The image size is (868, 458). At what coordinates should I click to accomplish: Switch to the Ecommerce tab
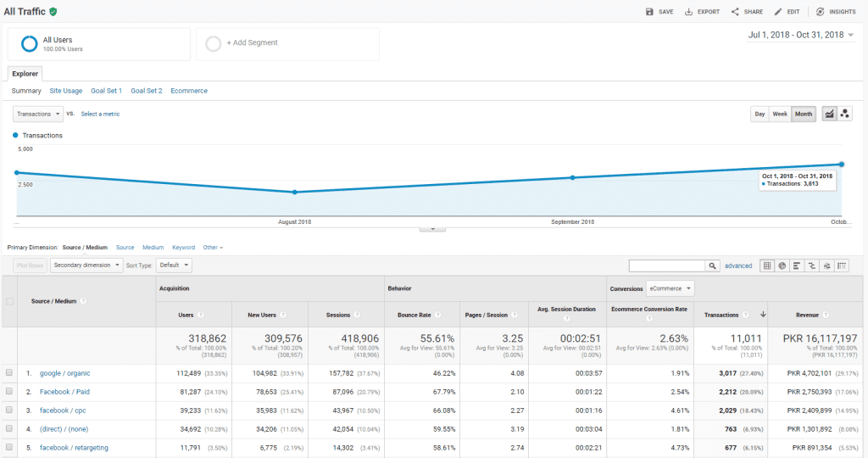189,91
